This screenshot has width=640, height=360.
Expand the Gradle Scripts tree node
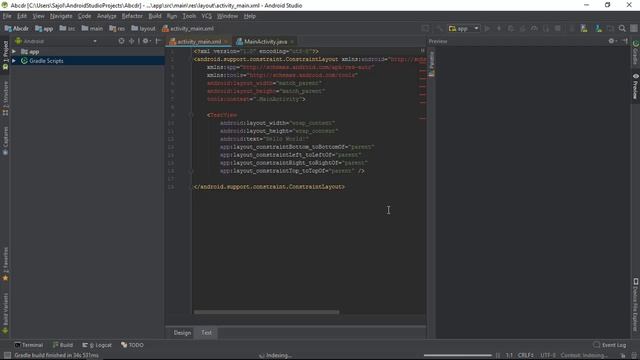click(x=14, y=61)
